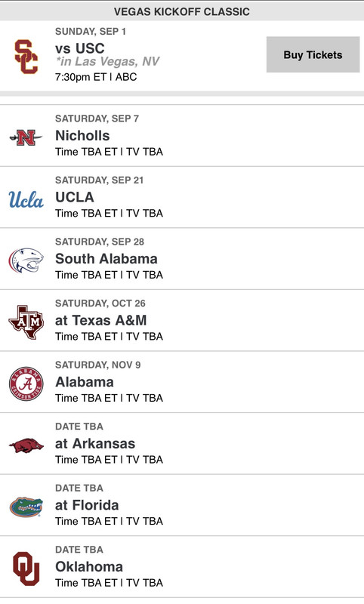The image size is (364, 604).
Task: Click the Texas A&M logo
Action: [26, 322]
